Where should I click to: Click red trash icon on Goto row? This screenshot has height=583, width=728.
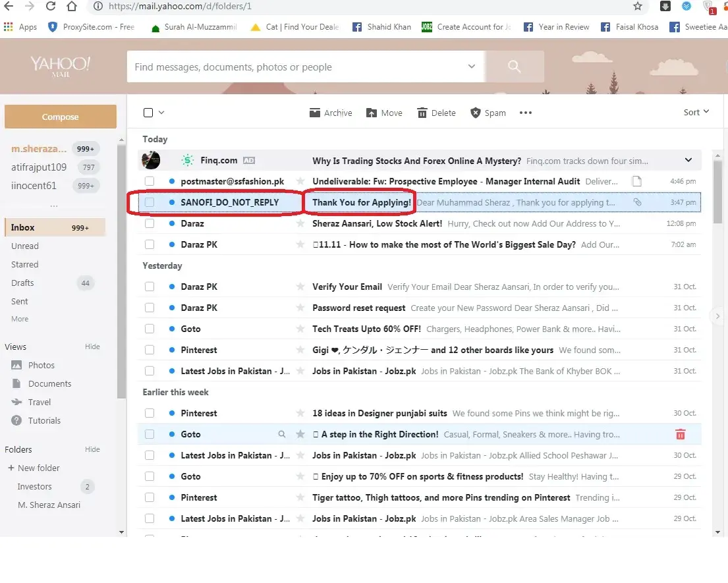pos(681,434)
